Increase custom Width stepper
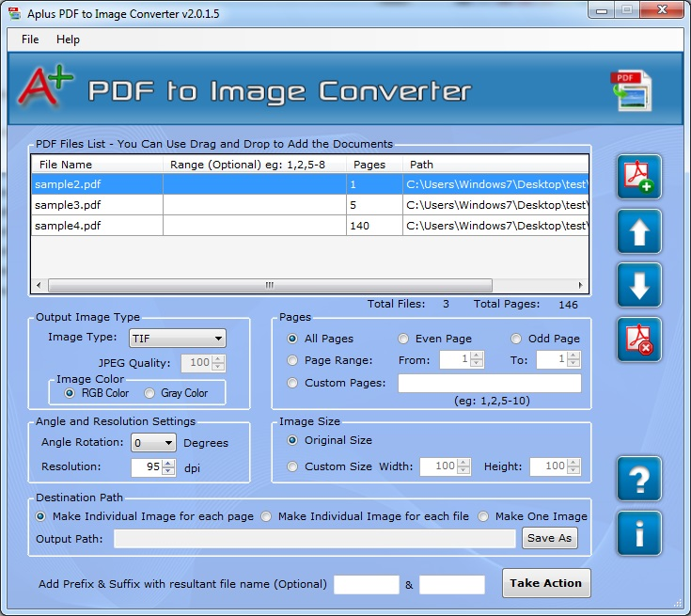 coord(463,463)
